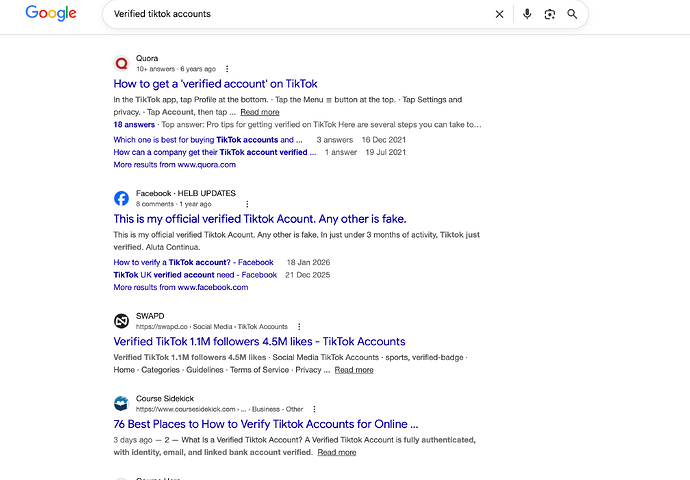
Task: Open three-dot menu on Quora result
Action: tap(227, 69)
